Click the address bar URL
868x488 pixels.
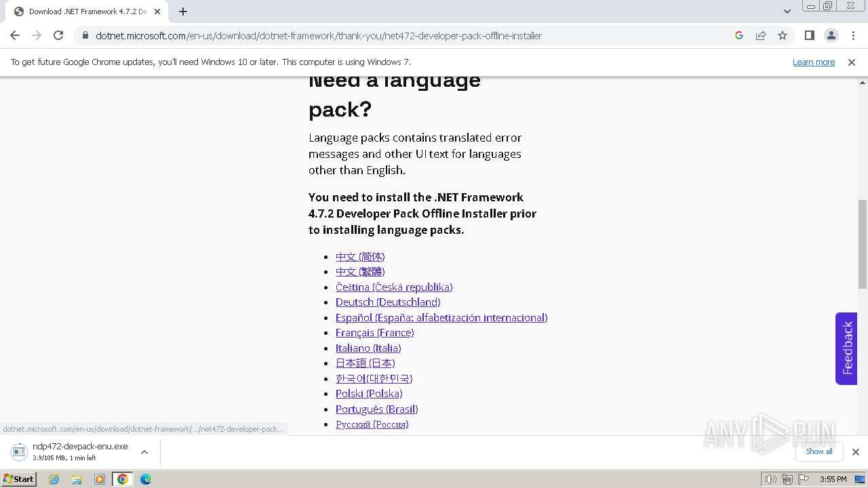point(319,36)
